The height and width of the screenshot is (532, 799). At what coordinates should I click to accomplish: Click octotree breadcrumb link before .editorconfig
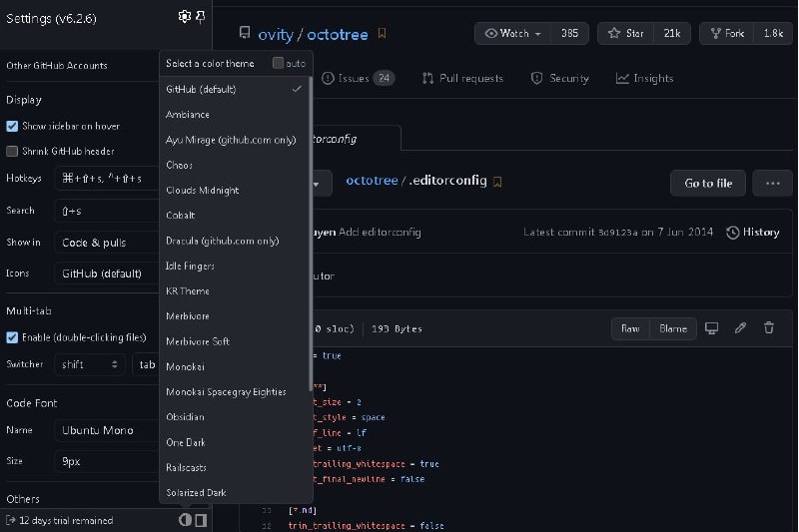click(372, 181)
